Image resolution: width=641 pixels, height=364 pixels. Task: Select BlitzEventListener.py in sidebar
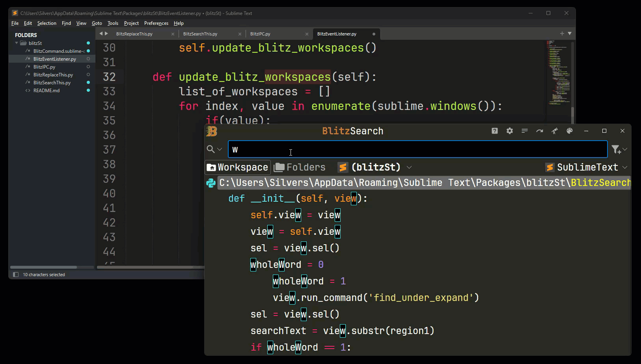[55, 59]
